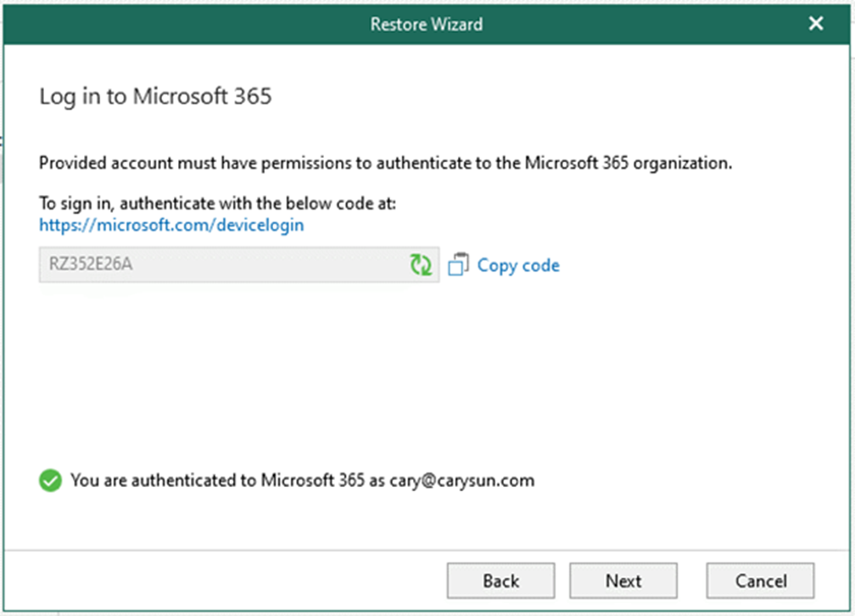Image resolution: width=855 pixels, height=616 pixels.
Task: Click Next to continue the wizard
Action: pyautogui.click(x=623, y=580)
